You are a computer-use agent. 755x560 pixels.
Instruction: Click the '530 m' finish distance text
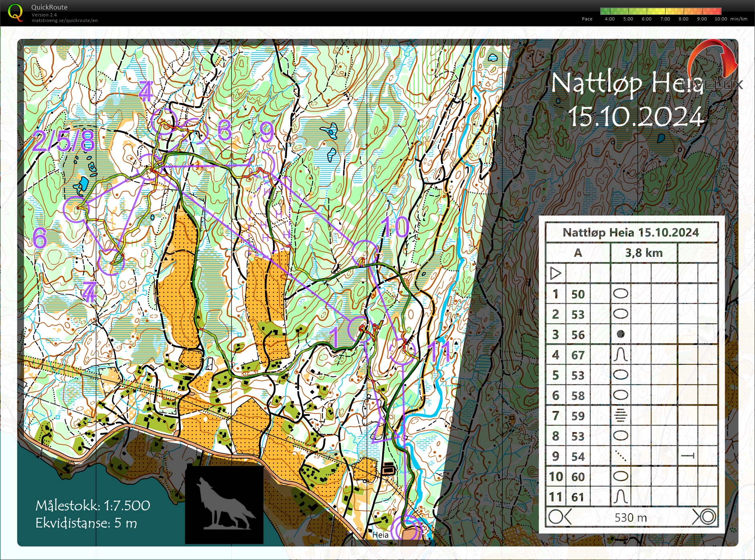click(631, 518)
